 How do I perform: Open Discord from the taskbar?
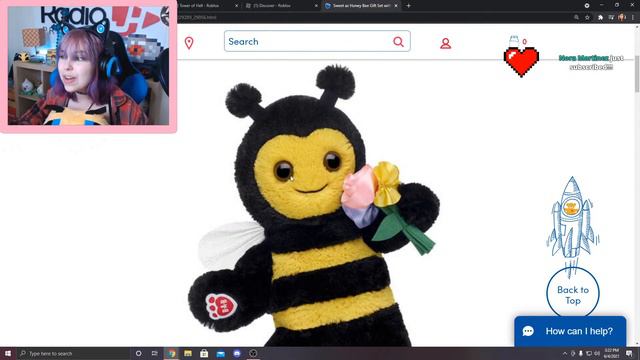[237, 353]
